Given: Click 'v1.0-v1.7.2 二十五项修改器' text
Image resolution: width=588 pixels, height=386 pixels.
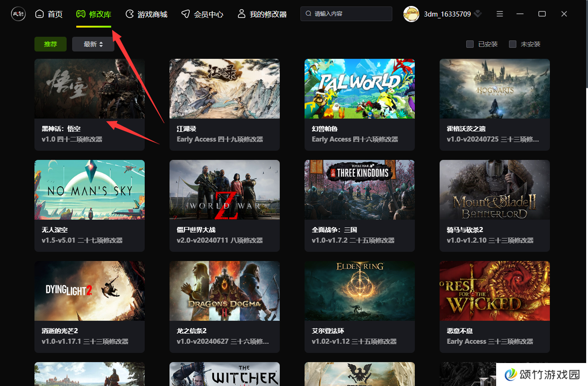Looking at the screenshot, I should (x=354, y=240).
